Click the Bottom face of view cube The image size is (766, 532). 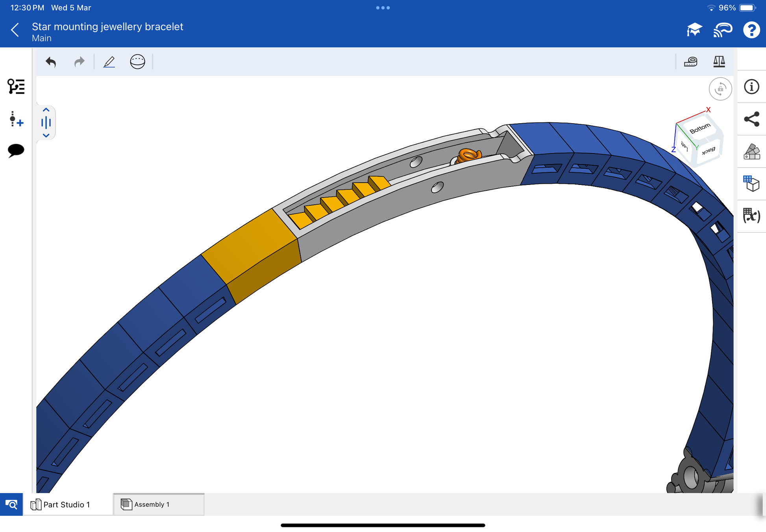click(700, 128)
